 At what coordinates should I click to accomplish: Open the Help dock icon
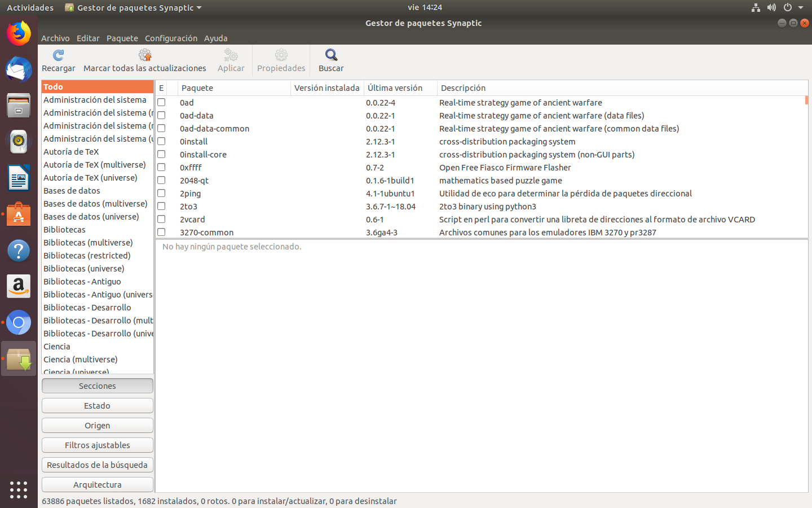point(19,250)
